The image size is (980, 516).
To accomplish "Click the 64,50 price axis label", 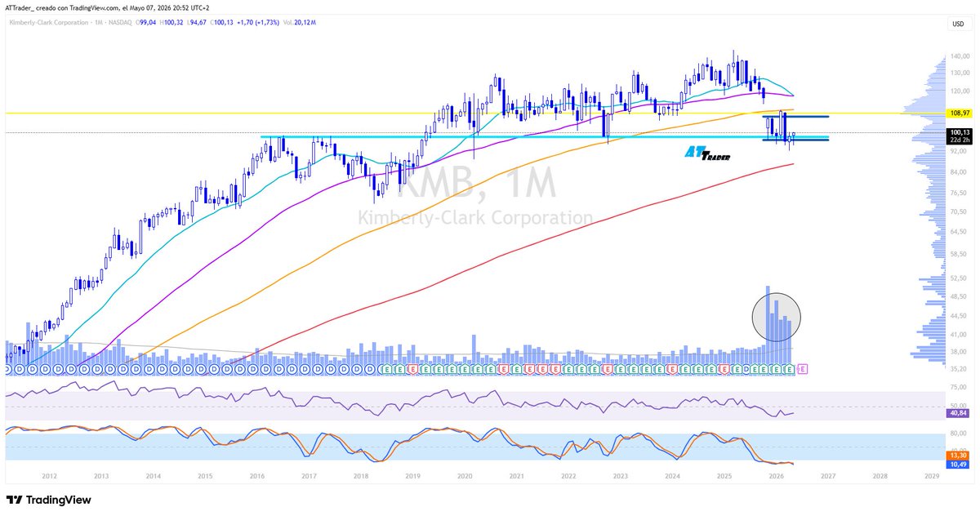I will 957,232.
